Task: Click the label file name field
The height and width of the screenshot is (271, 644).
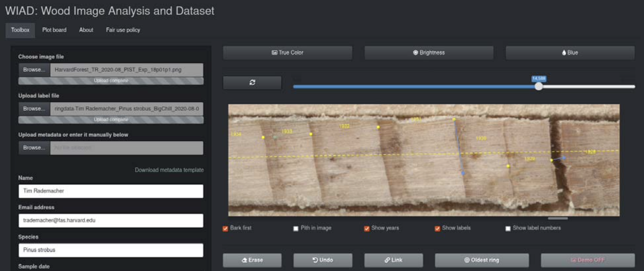Action: (x=126, y=109)
